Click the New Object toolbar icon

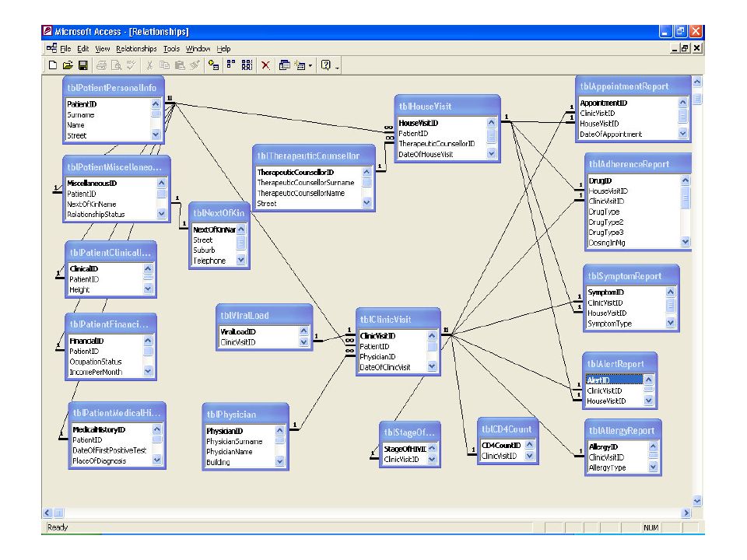[300, 65]
